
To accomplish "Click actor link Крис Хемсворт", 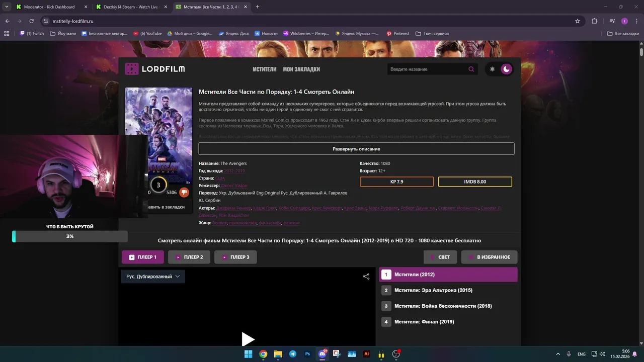I will 326,208.
